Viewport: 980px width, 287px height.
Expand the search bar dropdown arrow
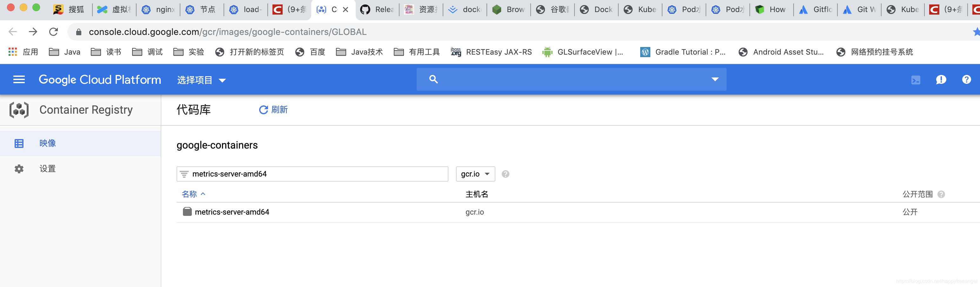point(715,79)
